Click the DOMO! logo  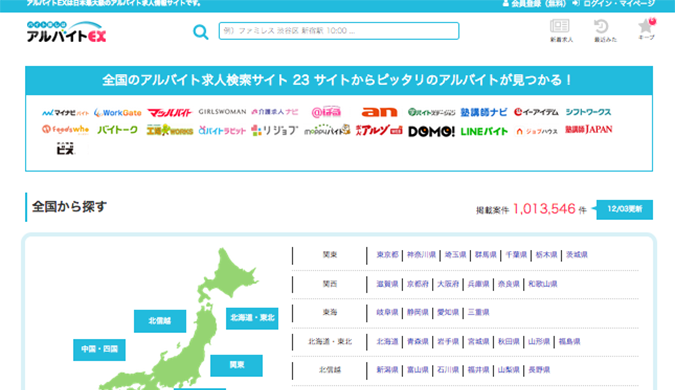pyautogui.click(x=431, y=131)
